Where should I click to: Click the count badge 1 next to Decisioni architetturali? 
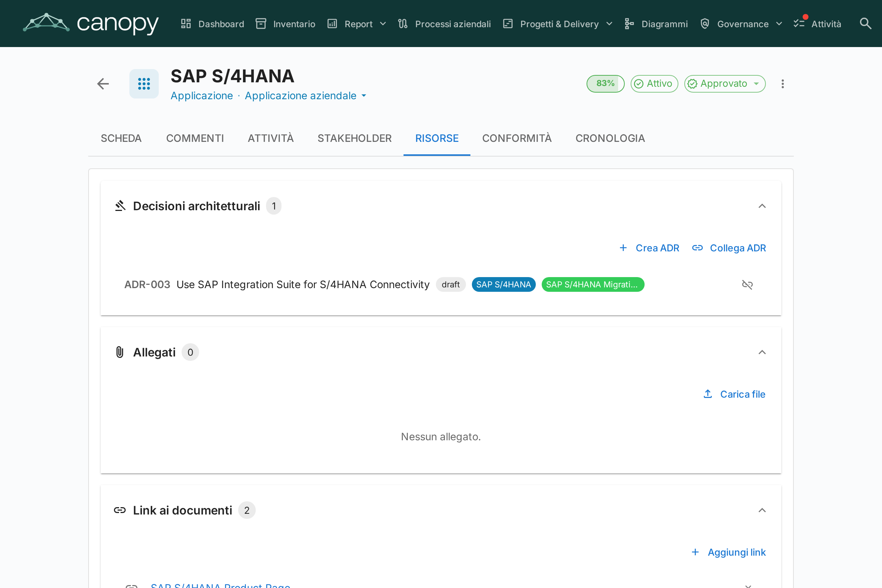pos(274,206)
